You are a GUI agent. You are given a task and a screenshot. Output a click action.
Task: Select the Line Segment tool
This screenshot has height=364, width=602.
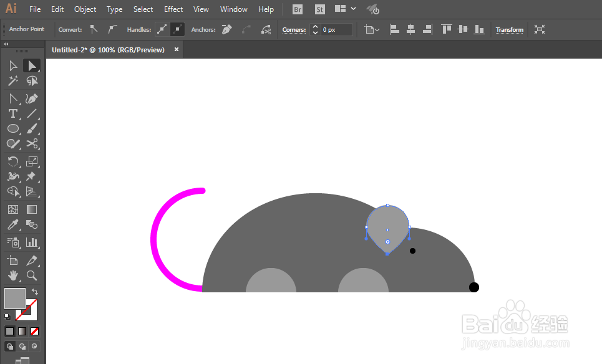(32, 113)
